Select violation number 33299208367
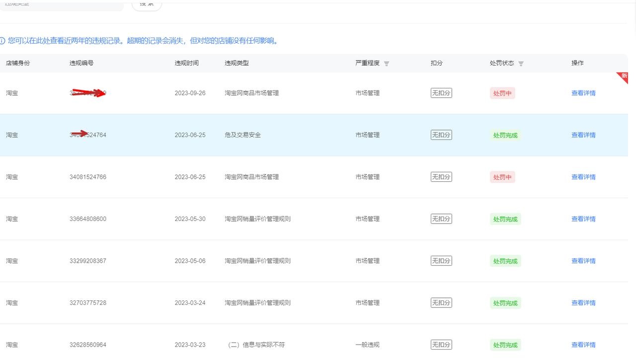The image size is (636, 364). [x=88, y=261]
